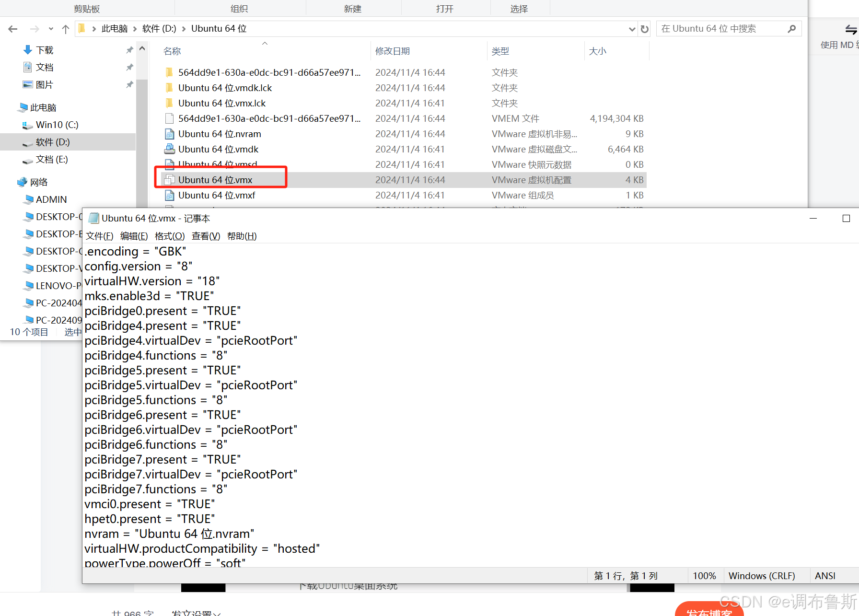Image resolution: width=859 pixels, height=616 pixels.
Task: Click the 100% zoom status entry
Action: pos(704,576)
